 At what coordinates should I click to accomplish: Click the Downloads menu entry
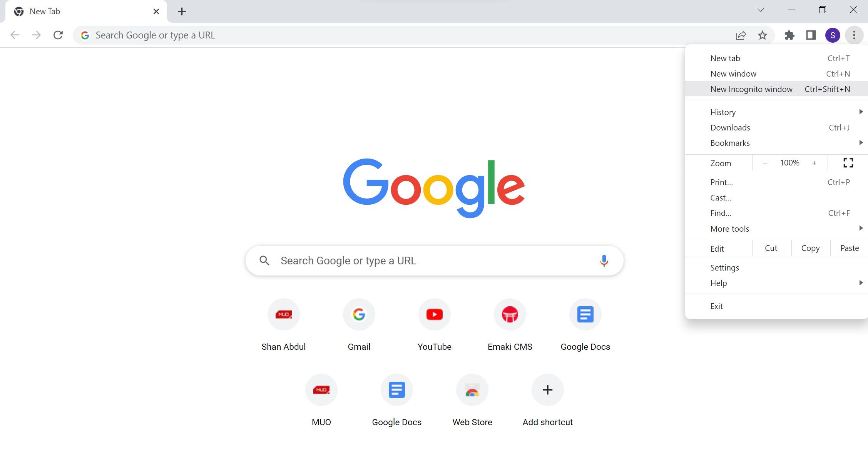[730, 127]
